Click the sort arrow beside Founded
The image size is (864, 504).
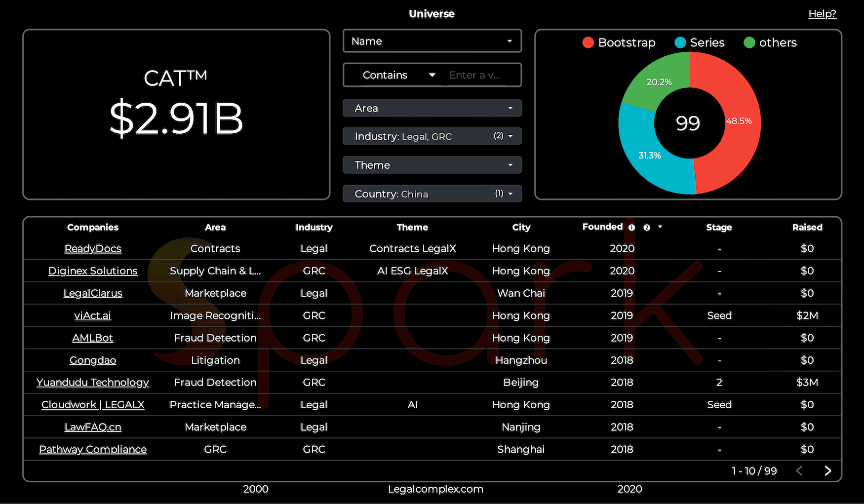tap(660, 227)
